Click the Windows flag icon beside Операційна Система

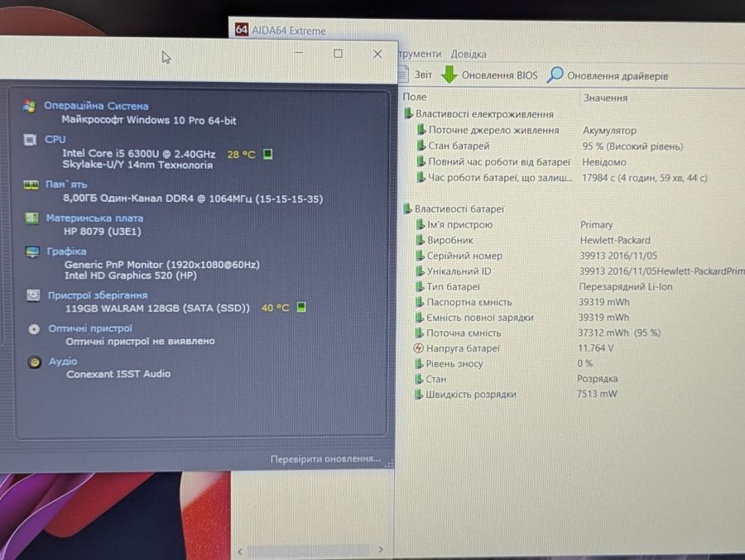coord(30,105)
